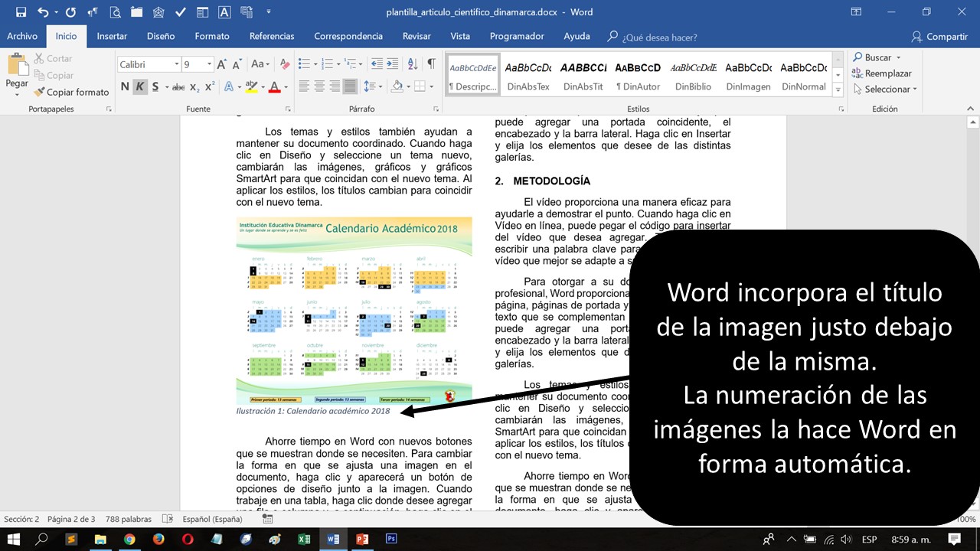Sort text with the A-Z sort icon

(x=412, y=64)
